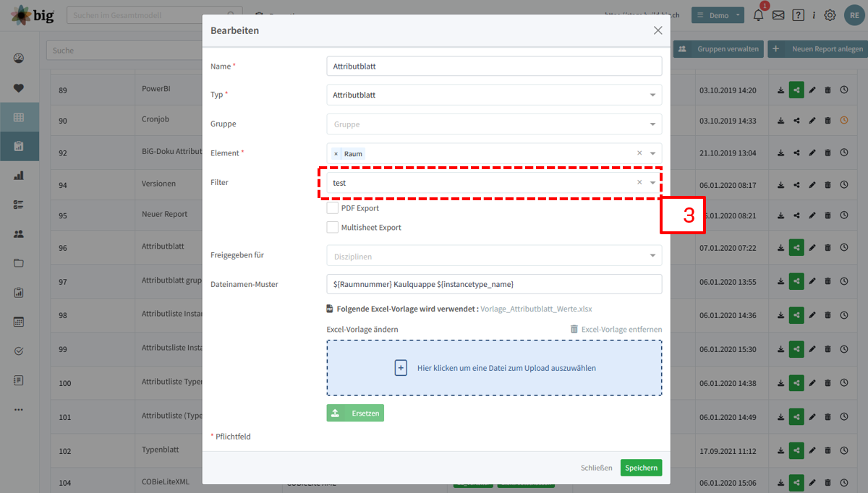Viewport: 868px width, 493px height.
Task: Click orange clock icon in row 90 Cronjob
Action: click(843, 121)
